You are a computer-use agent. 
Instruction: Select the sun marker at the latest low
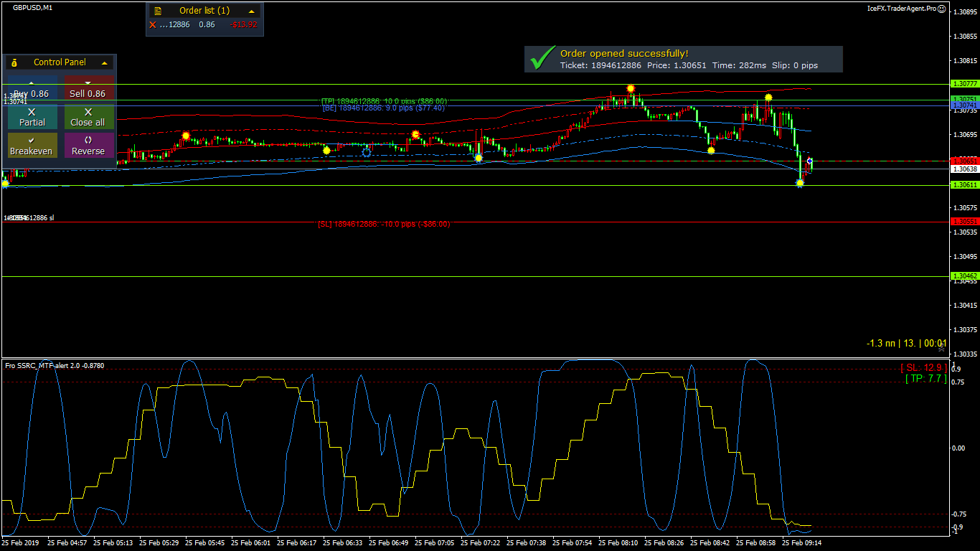click(x=800, y=184)
